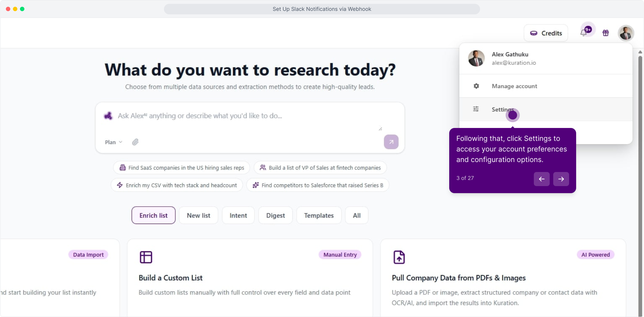Click the building icon in SaaS suggestion
The width and height of the screenshot is (644, 317).
[x=123, y=168]
